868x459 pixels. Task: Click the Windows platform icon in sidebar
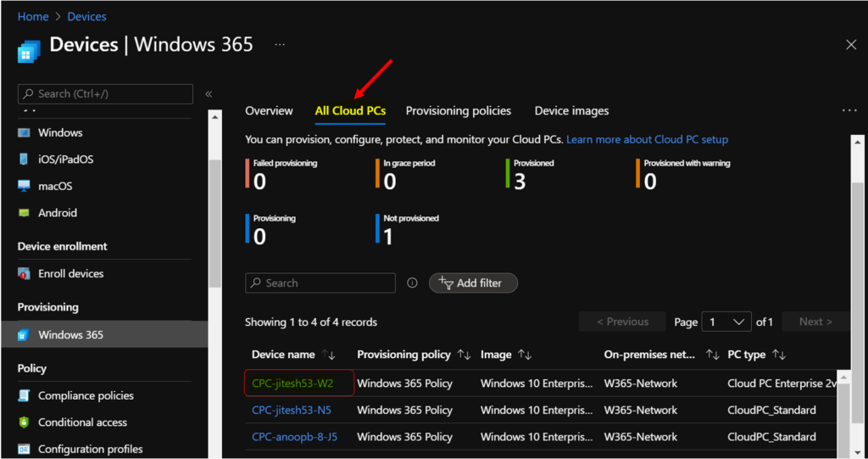(x=24, y=133)
